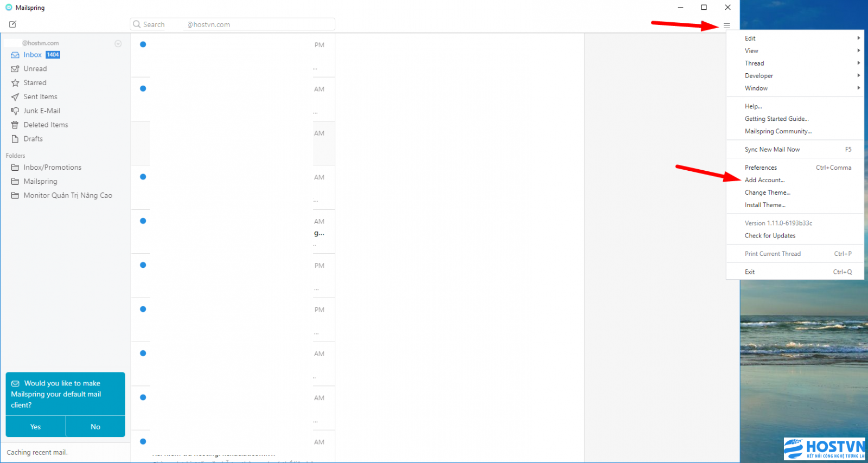Image resolution: width=868 pixels, height=463 pixels.
Task: Click Yes to set default mail client
Action: click(36, 427)
